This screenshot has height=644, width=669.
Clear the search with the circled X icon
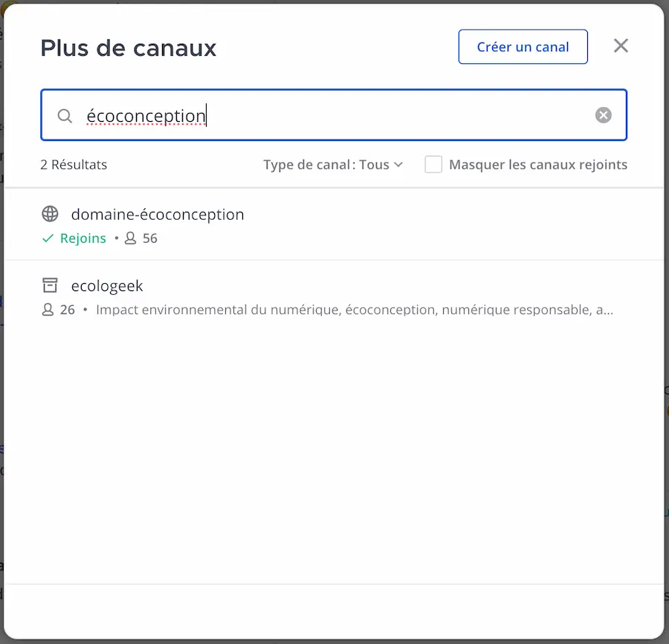(x=603, y=114)
